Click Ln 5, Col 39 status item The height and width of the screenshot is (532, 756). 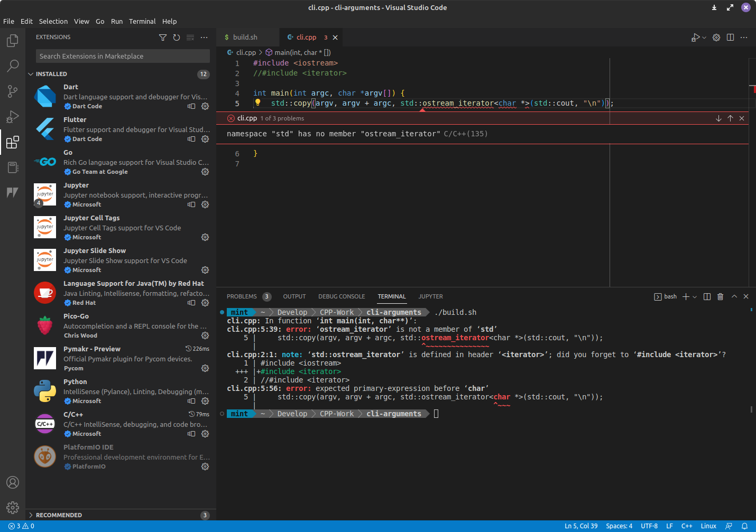[x=581, y=526]
